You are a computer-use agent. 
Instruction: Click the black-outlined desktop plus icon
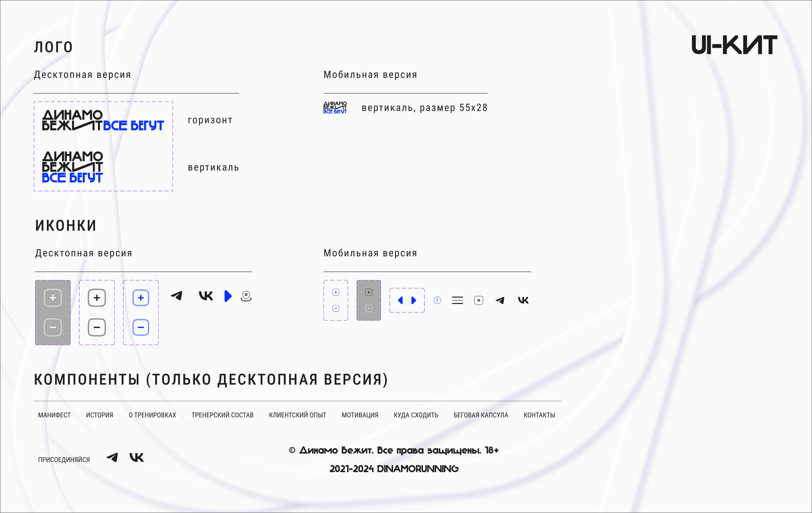(97, 298)
